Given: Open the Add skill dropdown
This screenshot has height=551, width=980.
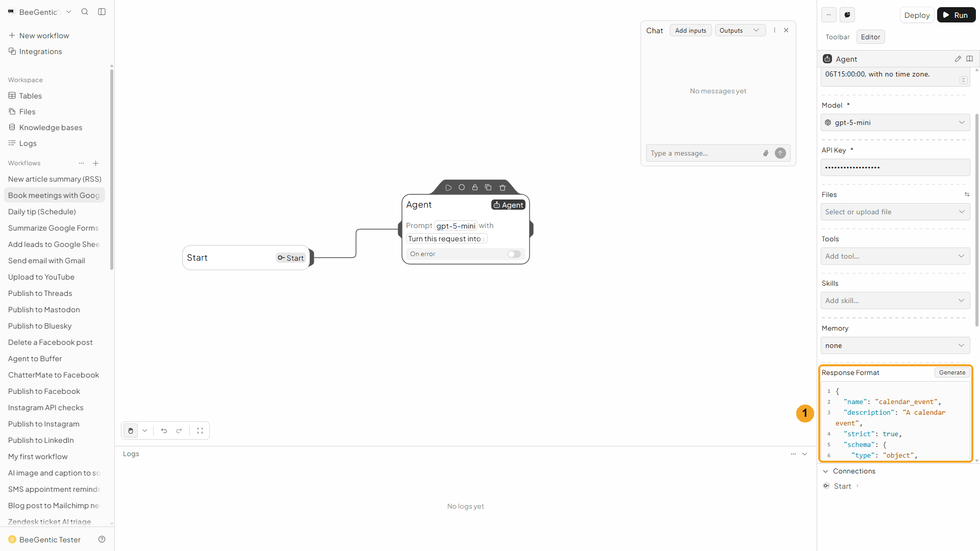Looking at the screenshot, I should click(x=895, y=300).
